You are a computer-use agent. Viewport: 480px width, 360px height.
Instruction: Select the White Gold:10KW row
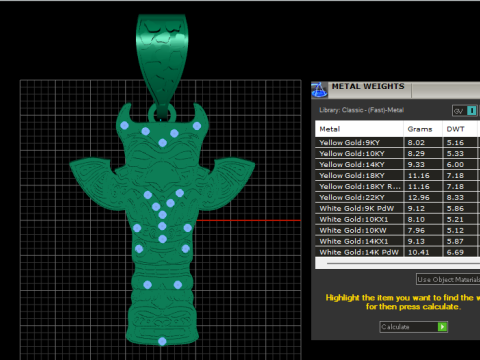point(397,231)
